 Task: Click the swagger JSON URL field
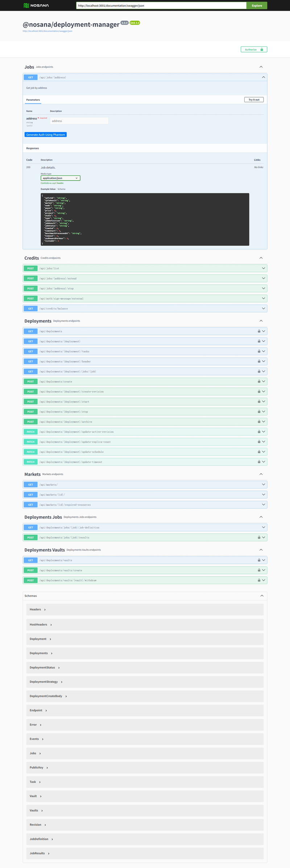[161, 5]
